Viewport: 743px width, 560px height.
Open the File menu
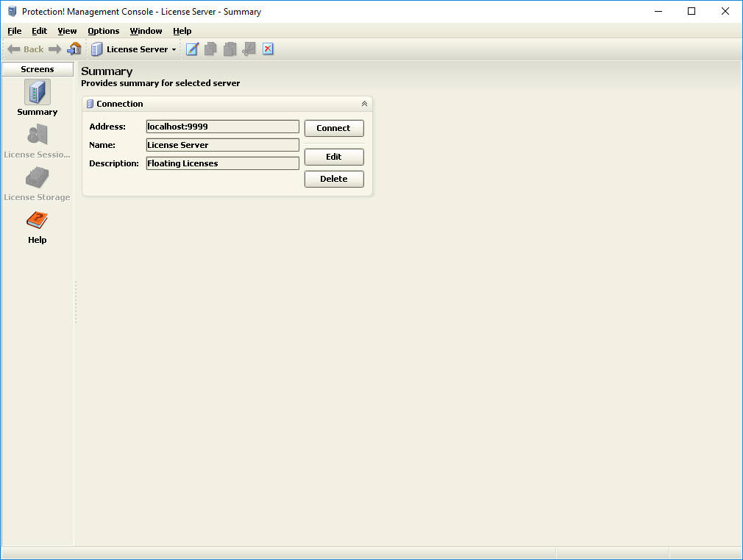tap(15, 31)
